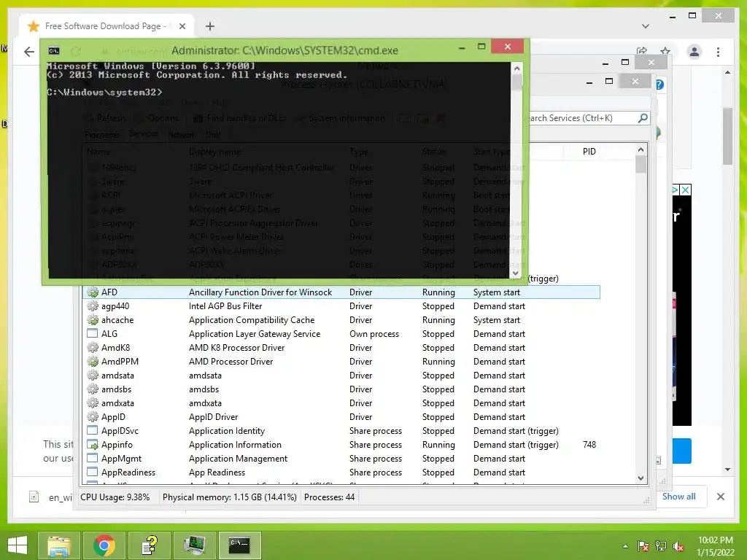Switch to Process Hacker on the taskbar

coord(194,545)
